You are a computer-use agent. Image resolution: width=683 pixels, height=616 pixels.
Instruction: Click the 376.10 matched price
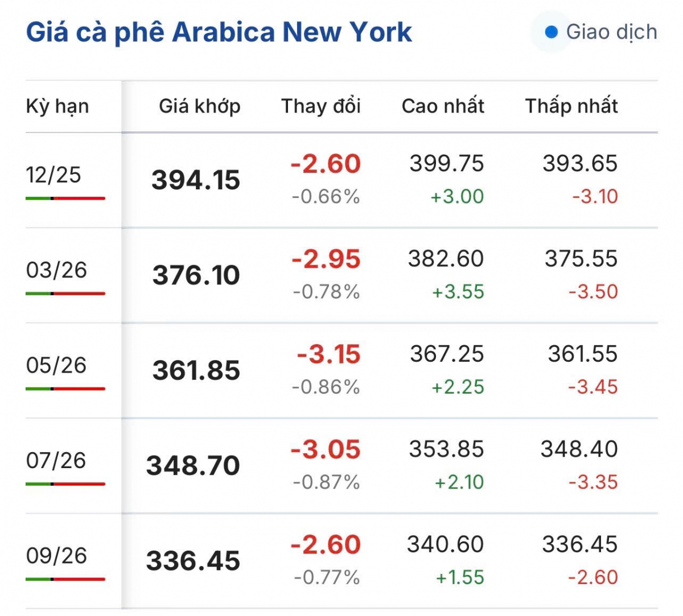click(x=196, y=275)
